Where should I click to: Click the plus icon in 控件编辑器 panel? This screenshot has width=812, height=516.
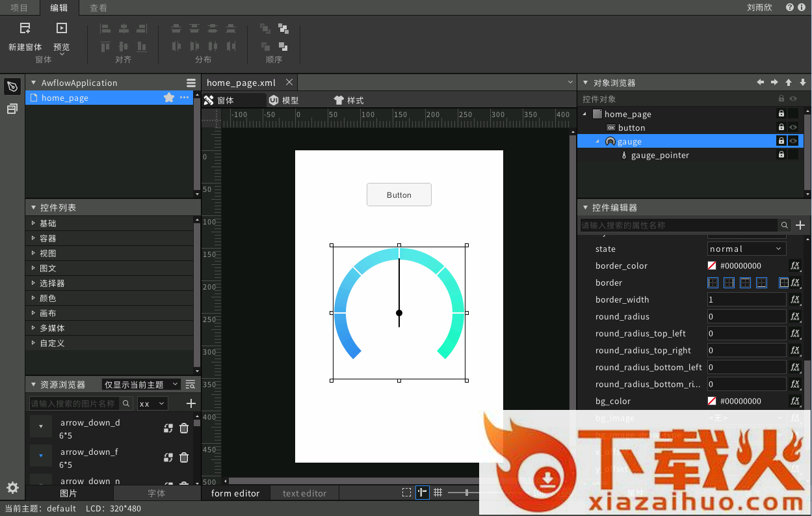click(801, 225)
